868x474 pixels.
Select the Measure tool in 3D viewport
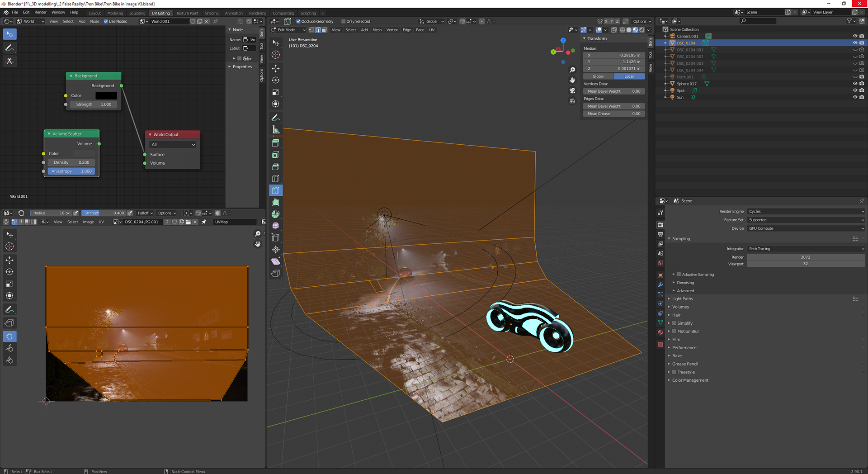click(x=276, y=130)
